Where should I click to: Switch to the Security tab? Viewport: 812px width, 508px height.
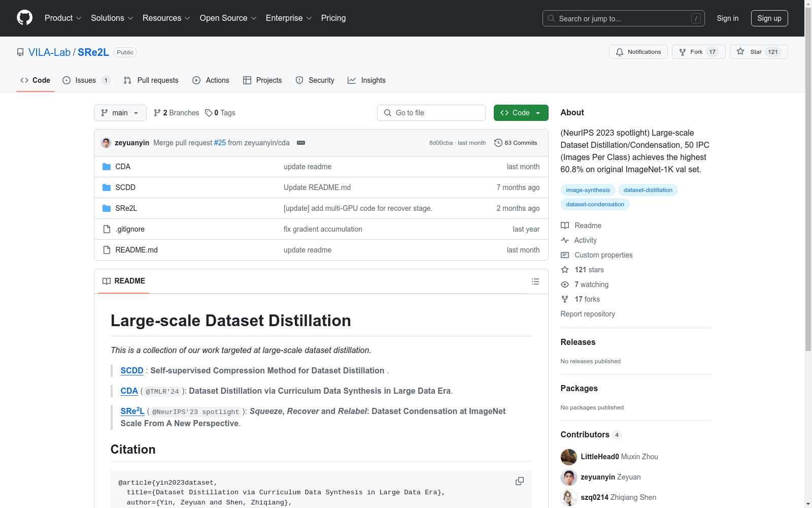coord(315,80)
